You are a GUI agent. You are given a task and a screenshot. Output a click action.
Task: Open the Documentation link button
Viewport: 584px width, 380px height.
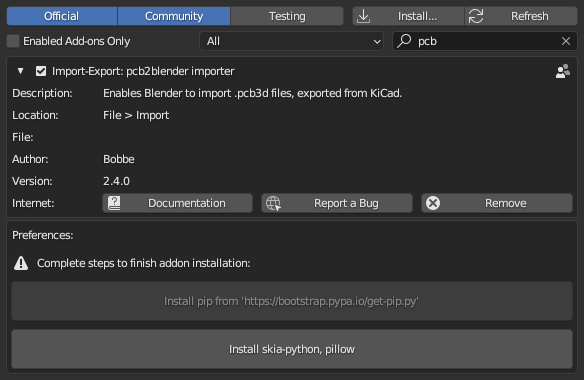coord(177,203)
